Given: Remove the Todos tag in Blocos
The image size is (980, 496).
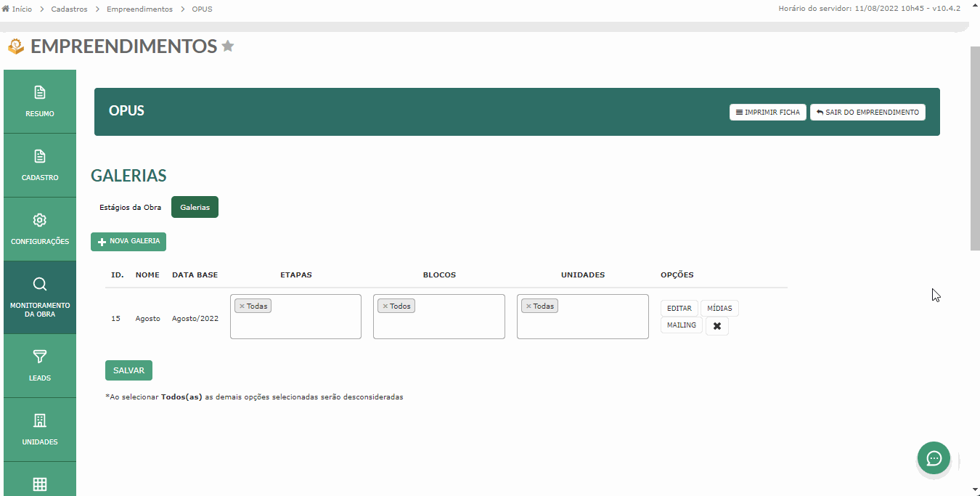Looking at the screenshot, I should [x=385, y=306].
